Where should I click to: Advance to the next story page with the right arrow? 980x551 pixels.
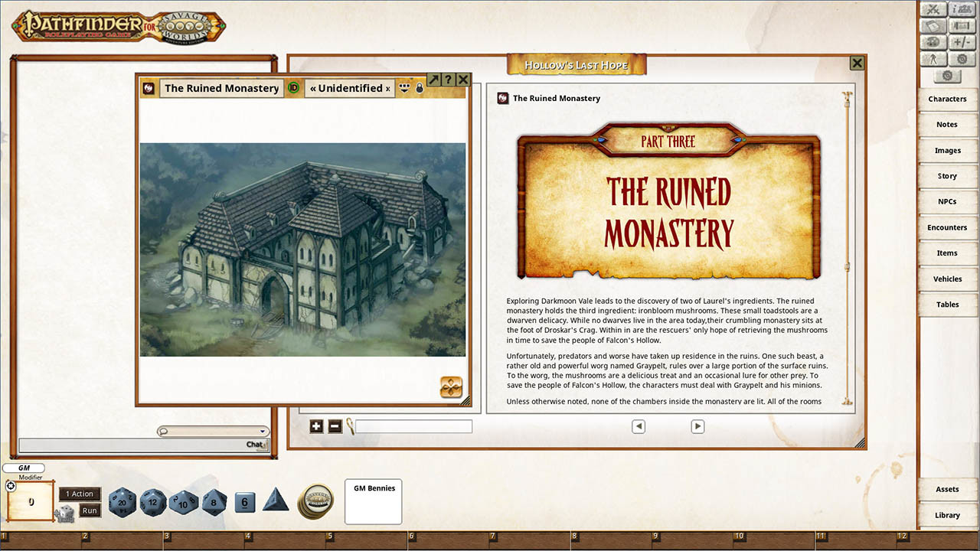point(697,426)
